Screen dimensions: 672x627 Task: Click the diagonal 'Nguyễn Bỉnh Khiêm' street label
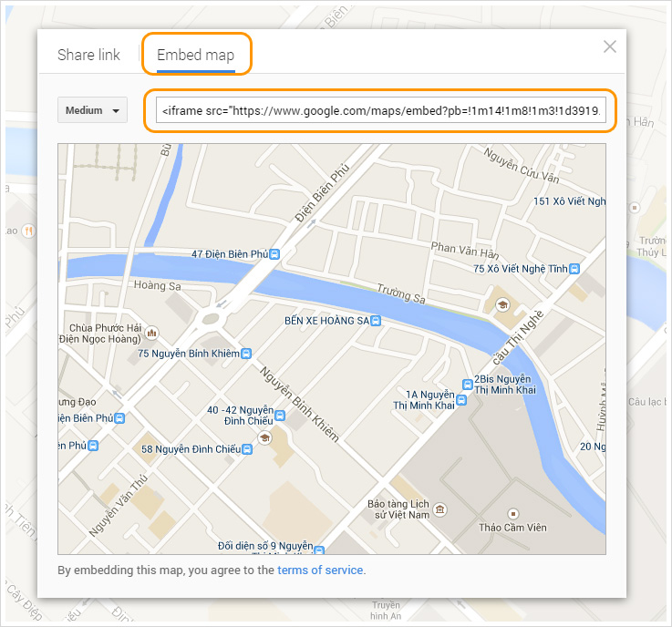pyautogui.click(x=300, y=404)
